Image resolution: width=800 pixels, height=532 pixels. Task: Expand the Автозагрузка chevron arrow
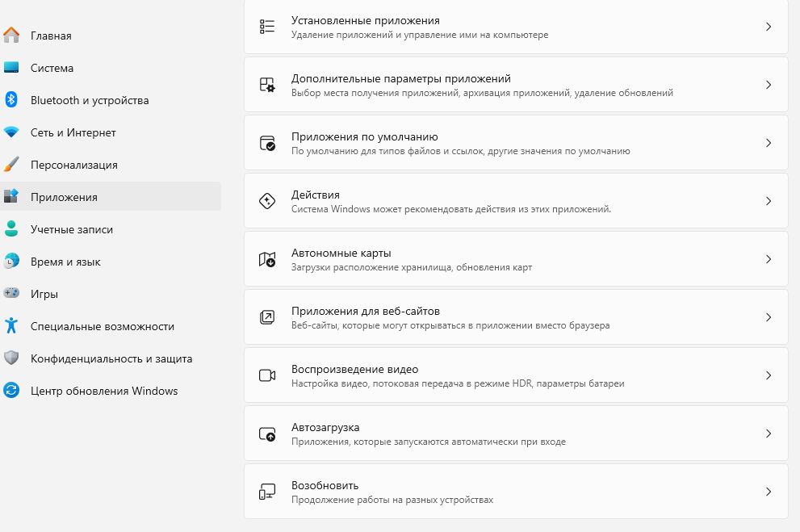click(x=769, y=434)
